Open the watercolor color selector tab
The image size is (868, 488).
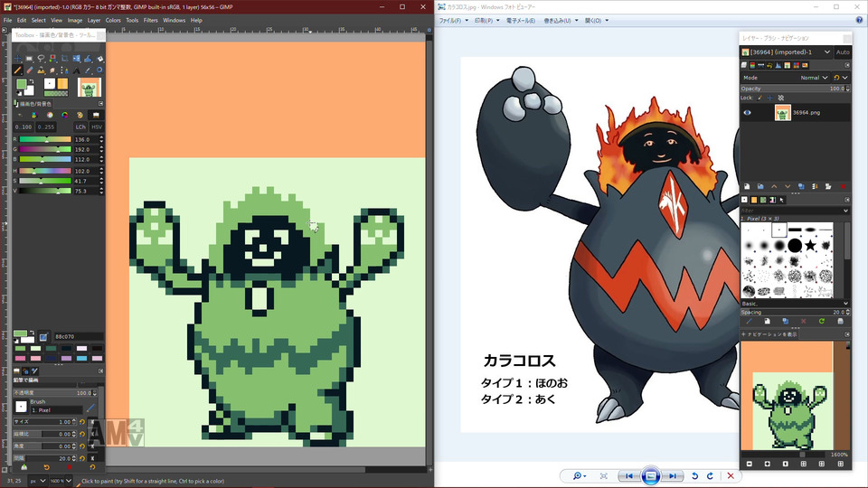tap(50, 115)
